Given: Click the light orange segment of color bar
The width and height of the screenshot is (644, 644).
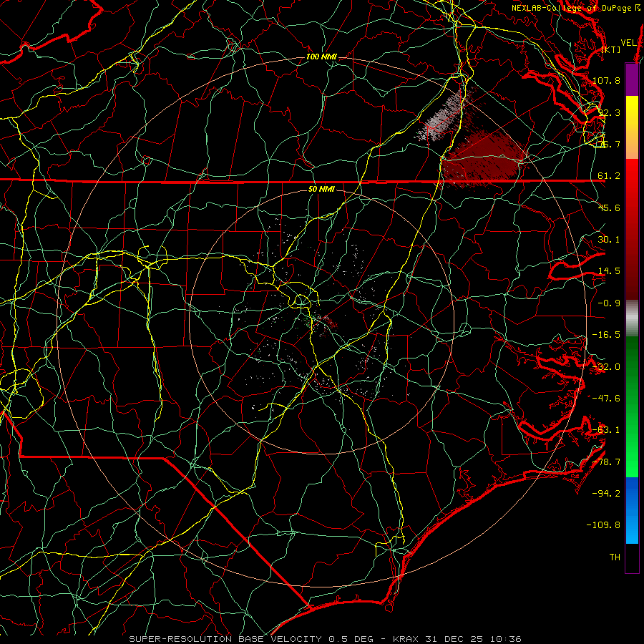Looking at the screenshot, I should (632, 143).
